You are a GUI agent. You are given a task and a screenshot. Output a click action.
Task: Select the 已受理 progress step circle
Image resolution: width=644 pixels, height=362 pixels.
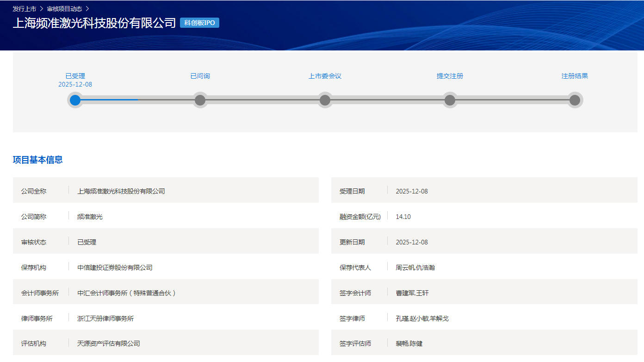pos(75,100)
